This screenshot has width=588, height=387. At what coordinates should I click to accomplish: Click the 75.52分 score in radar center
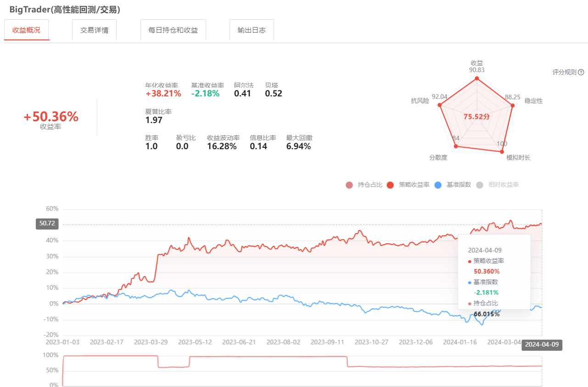tap(476, 117)
